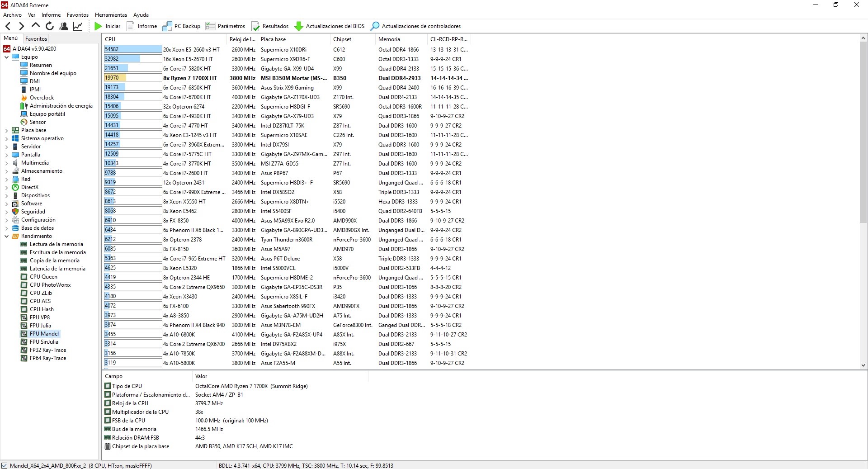This screenshot has width=868, height=469.
Task: Select the CPU AES benchmark icon
Action: click(24, 301)
